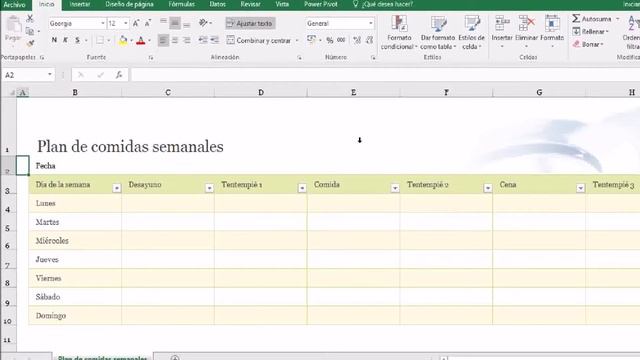Image resolution: width=640 pixels, height=360 pixels.
Task: Open the Georgia font name dropdown
Action: (102, 23)
